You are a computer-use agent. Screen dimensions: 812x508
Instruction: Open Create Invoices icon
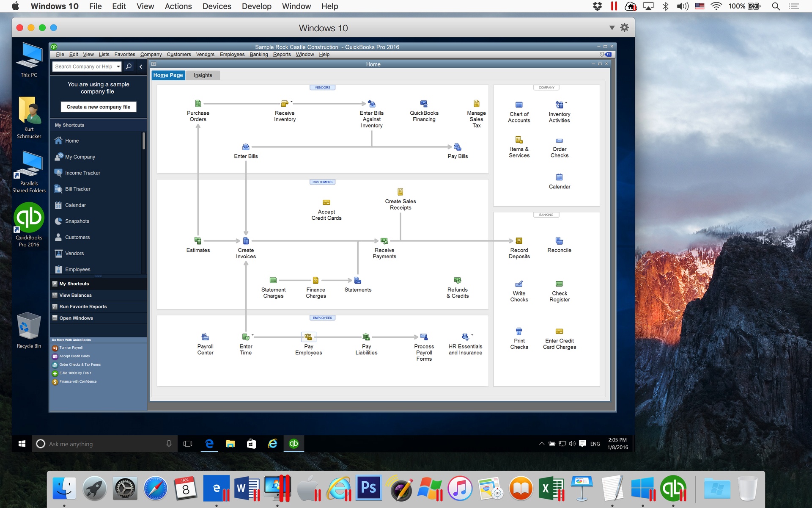(246, 241)
